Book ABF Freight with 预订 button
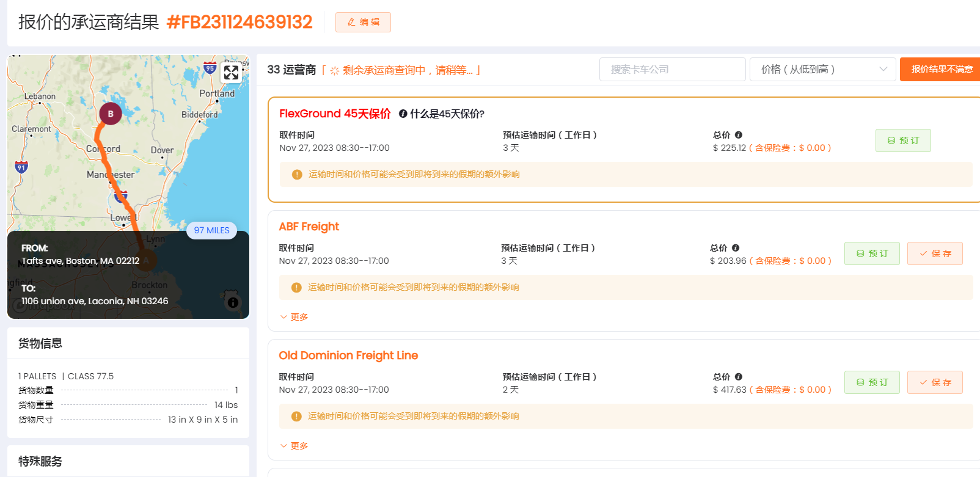The image size is (980, 477). click(x=871, y=253)
